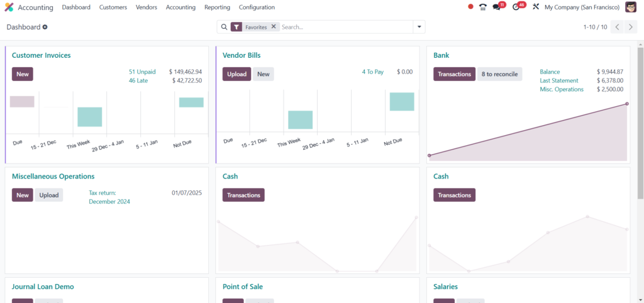Open the Configuration menu
The width and height of the screenshot is (644, 303).
pos(257,8)
